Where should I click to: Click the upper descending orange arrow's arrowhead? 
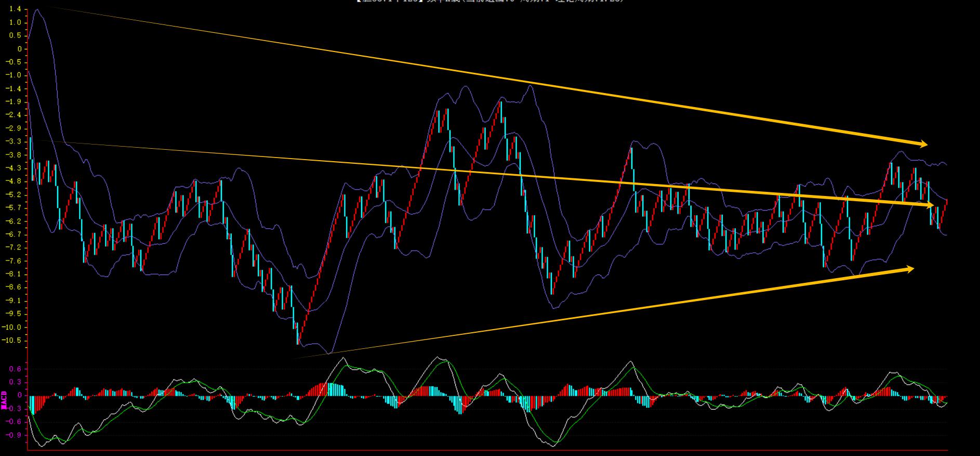[922, 144]
